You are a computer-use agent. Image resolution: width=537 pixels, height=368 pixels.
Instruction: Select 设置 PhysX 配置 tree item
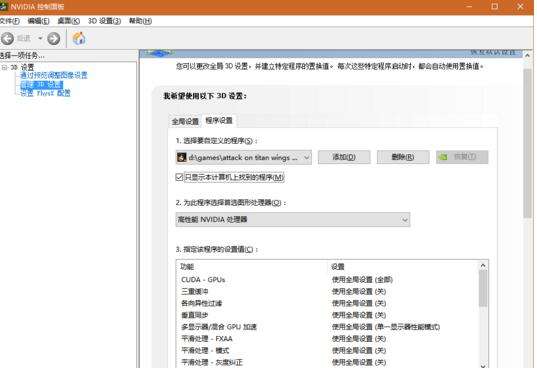(x=45, y=93)
